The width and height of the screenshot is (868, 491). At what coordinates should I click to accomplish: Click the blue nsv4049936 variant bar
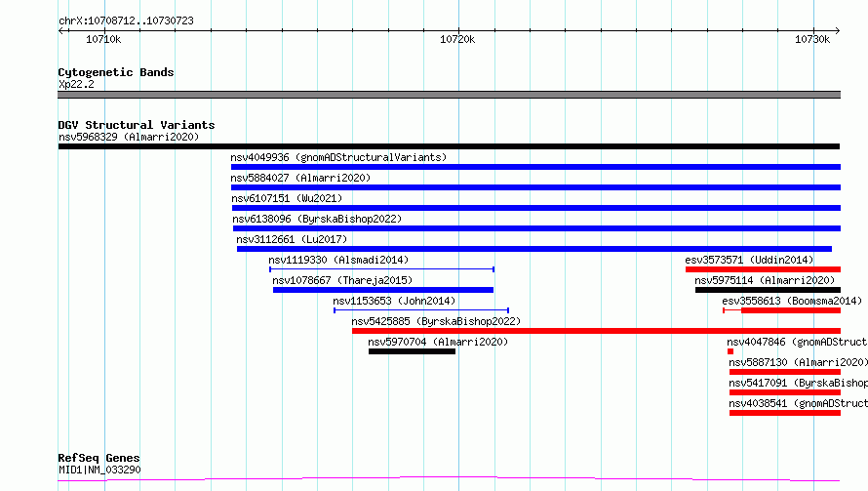coord(535,167)
